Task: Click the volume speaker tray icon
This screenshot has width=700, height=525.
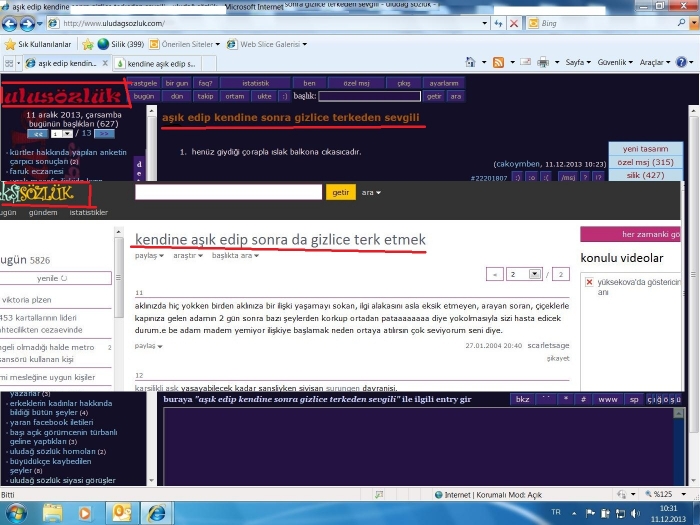Action: tap(635, 513)
